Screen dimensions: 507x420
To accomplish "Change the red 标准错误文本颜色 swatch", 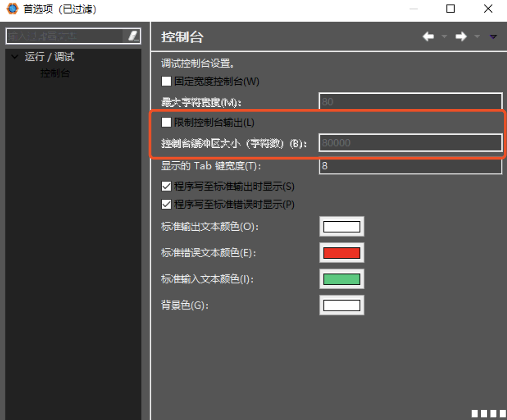I will [x=342, y=253].
